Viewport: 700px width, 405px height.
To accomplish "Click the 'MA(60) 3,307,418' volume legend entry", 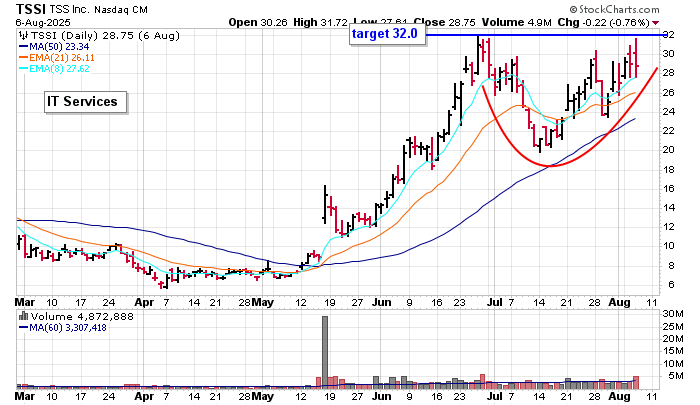I will [63, 328].
